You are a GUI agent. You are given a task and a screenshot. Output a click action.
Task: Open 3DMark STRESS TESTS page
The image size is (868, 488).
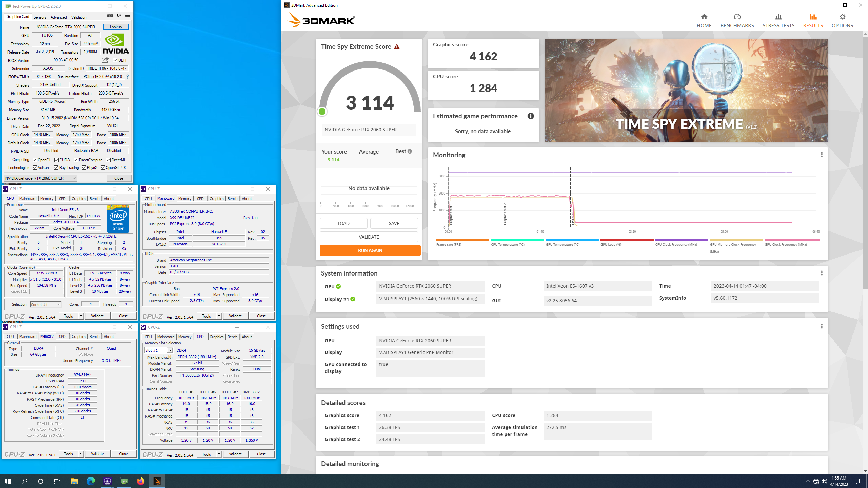778,20
